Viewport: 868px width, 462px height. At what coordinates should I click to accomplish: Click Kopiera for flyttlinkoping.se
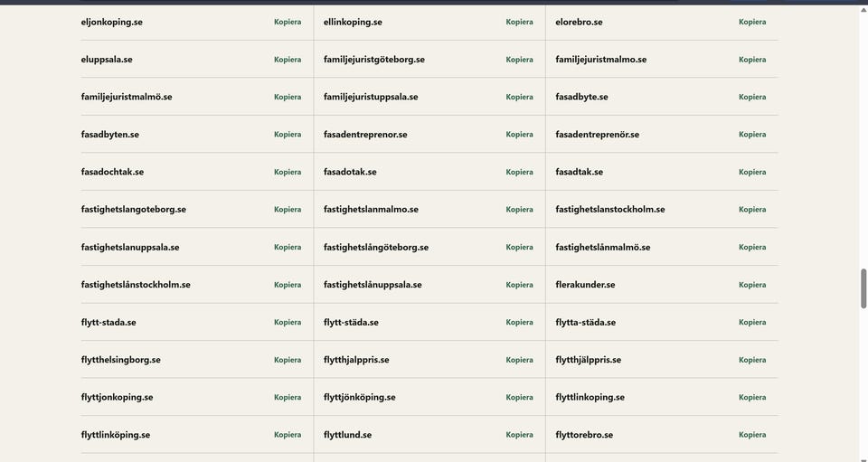coord(752,397)
